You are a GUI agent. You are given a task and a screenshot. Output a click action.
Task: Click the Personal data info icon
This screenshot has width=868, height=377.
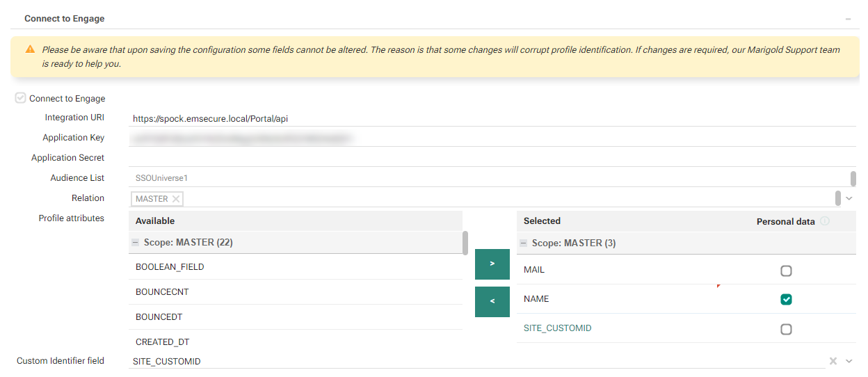[x=825, y=221]
